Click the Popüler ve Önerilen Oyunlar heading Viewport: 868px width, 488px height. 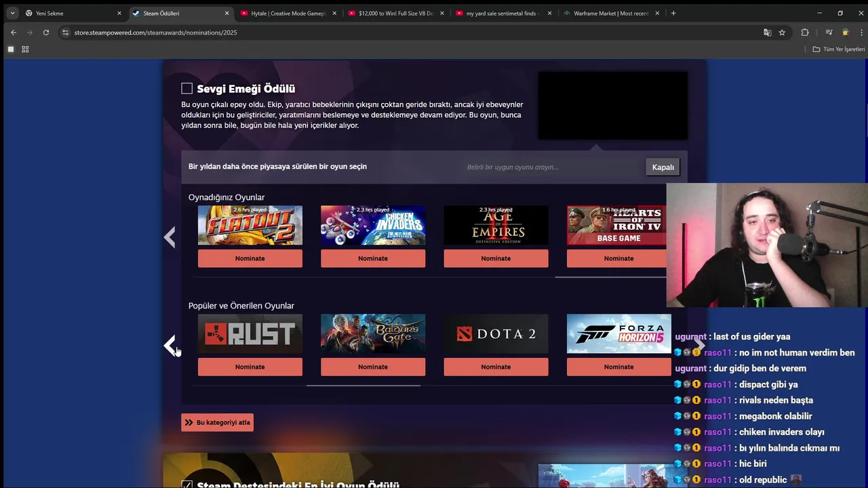[241, 306]
